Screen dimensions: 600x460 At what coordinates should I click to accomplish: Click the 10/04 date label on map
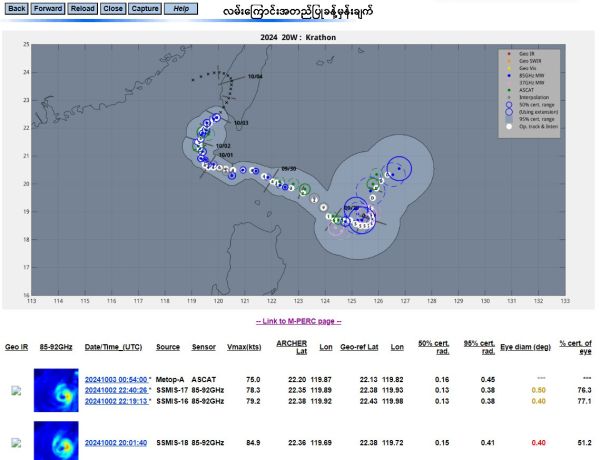tap(255, 77)
